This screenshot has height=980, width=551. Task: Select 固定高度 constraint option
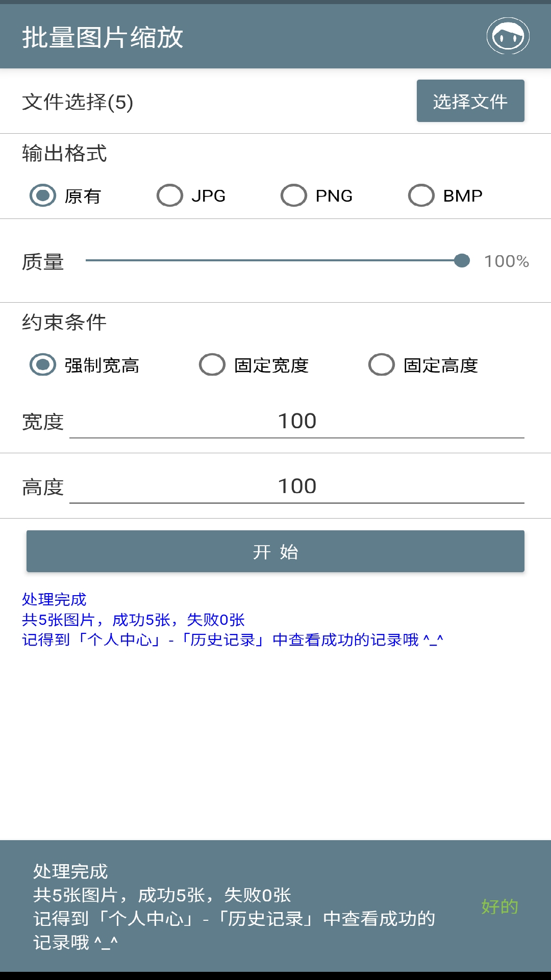point(382,365)
